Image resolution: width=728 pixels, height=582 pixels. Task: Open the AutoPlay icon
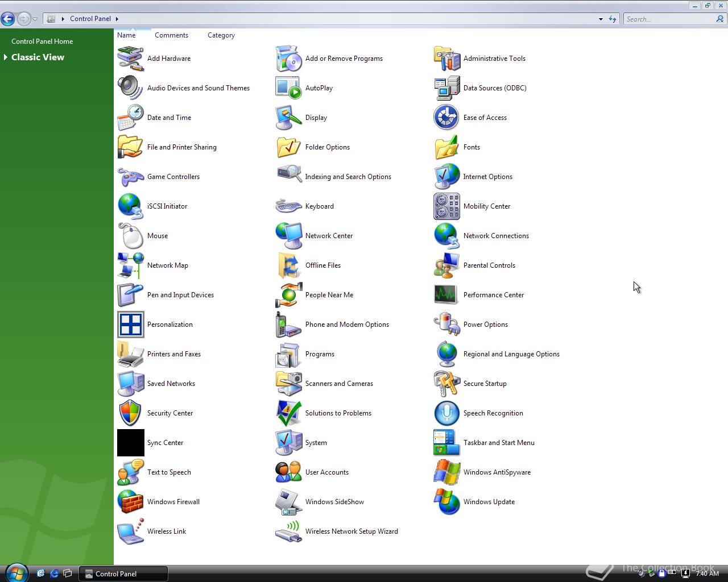(288, 88)
